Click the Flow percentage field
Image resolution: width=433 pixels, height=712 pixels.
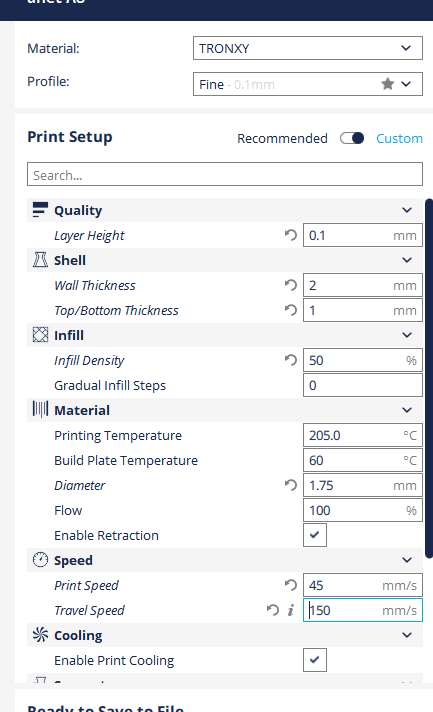363,510
